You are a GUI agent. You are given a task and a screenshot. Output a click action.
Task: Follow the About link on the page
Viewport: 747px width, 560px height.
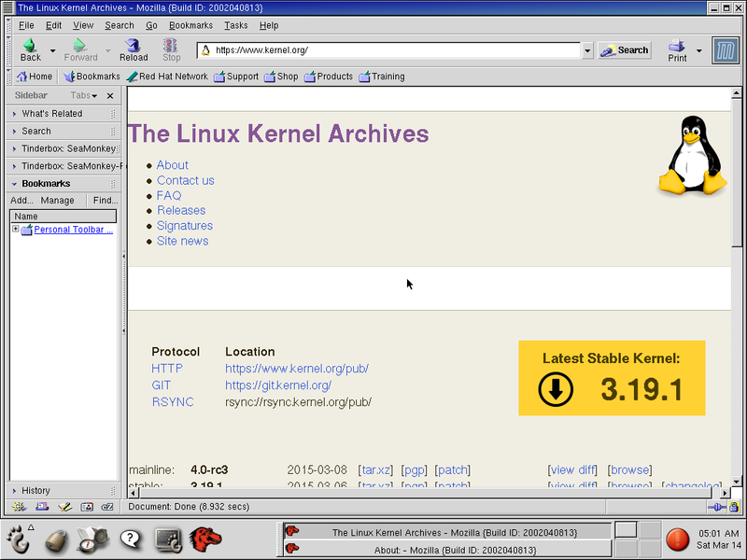tap(173, 165)
